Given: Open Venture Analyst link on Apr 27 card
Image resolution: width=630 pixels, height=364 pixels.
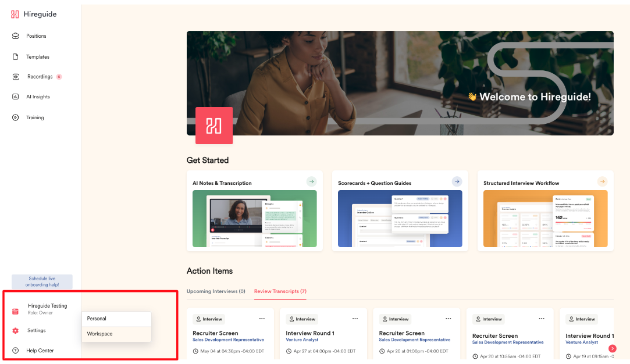Looking at the screenshot, I should click(x=302, y=340).
